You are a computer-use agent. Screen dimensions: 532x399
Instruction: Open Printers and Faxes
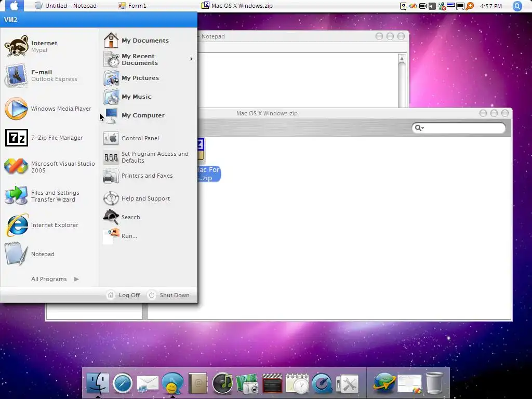coord(148,176)
